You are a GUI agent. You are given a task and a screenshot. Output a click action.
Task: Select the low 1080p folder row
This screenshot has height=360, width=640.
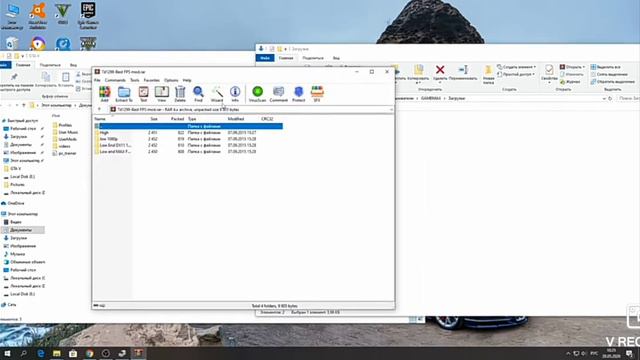(x=188, y=139)
